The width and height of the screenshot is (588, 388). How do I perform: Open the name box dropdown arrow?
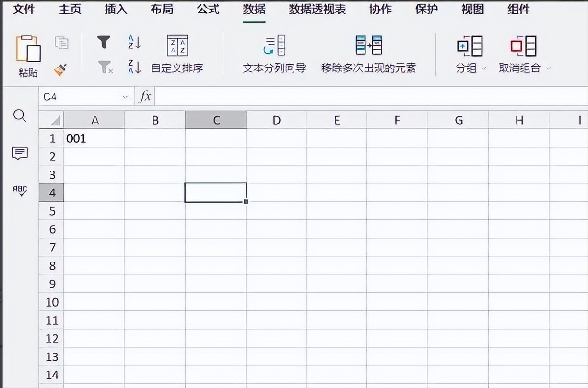125,96
